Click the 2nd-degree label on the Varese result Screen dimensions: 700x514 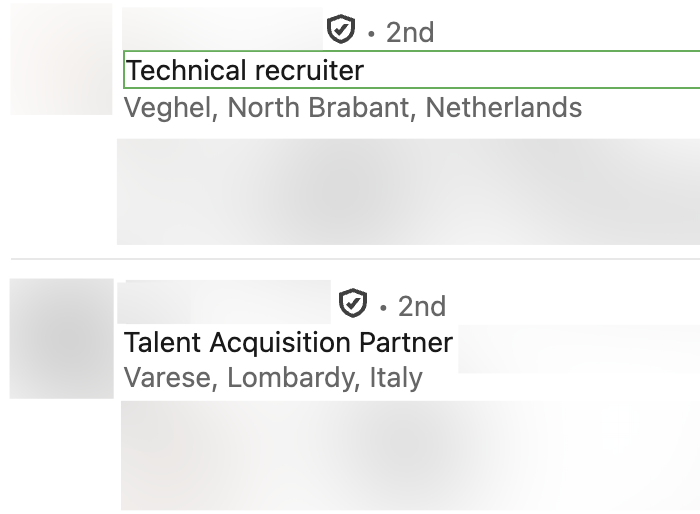422,305
